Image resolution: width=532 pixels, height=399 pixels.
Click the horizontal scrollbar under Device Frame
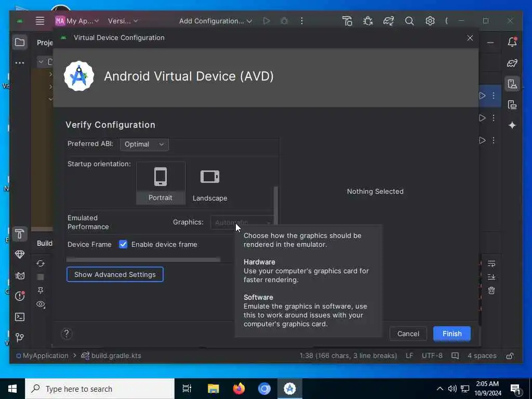[143, 260]
